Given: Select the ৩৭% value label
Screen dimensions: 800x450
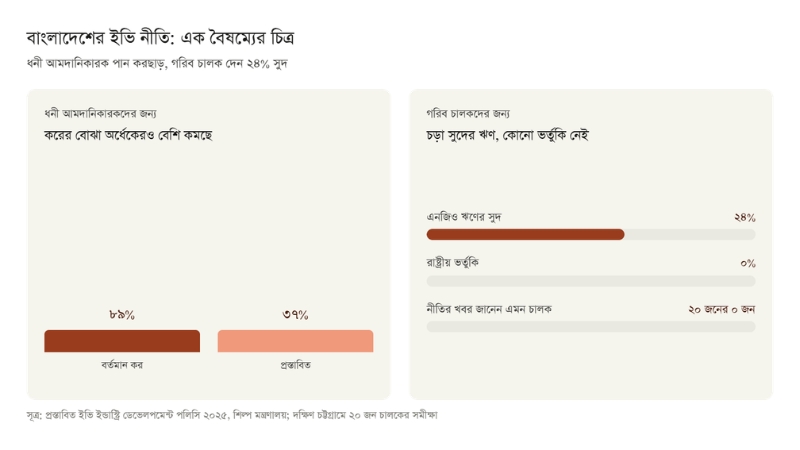Looking at the screenshot, I should (295, 315).
